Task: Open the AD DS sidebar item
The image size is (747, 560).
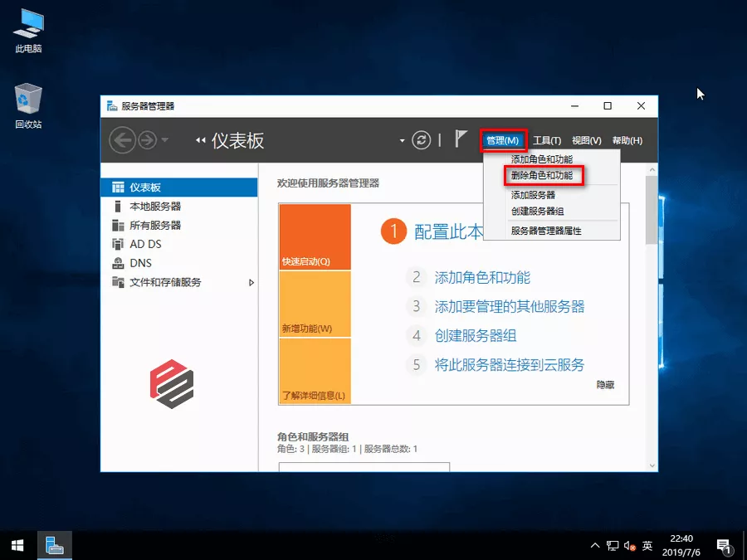Action: [145, 244]
